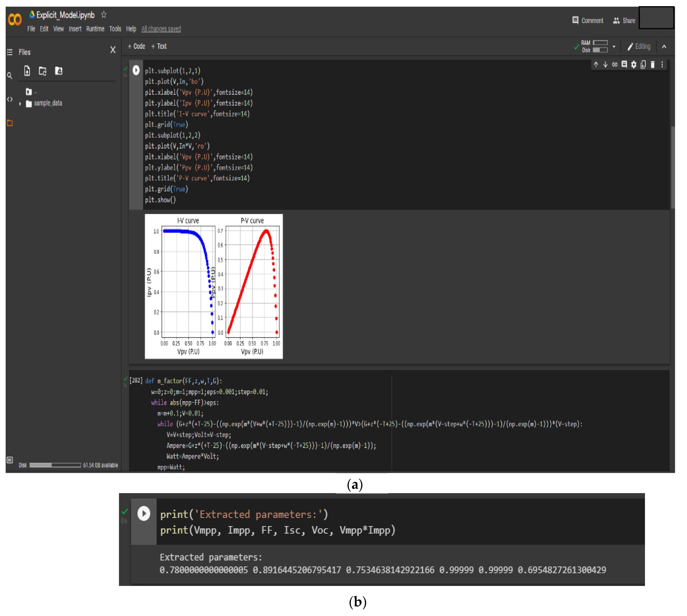Click the Share button
The height and width of the screenshot is (616, 687).
pos(624,21)
